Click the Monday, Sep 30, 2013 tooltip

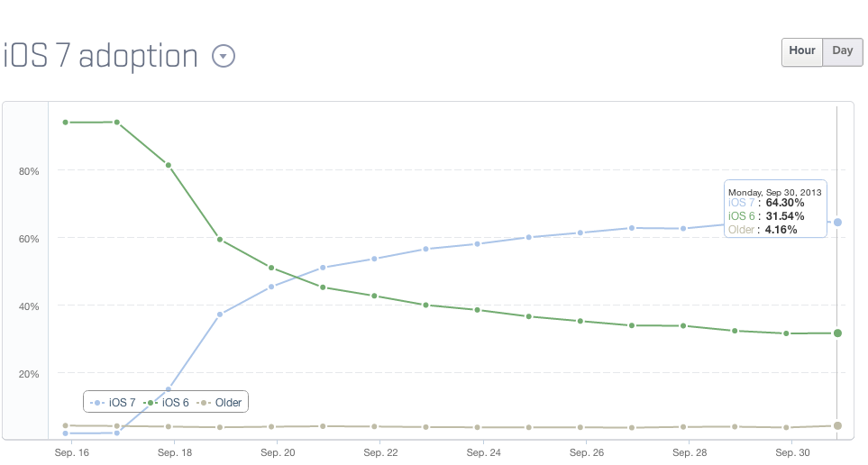pos(775,210)
